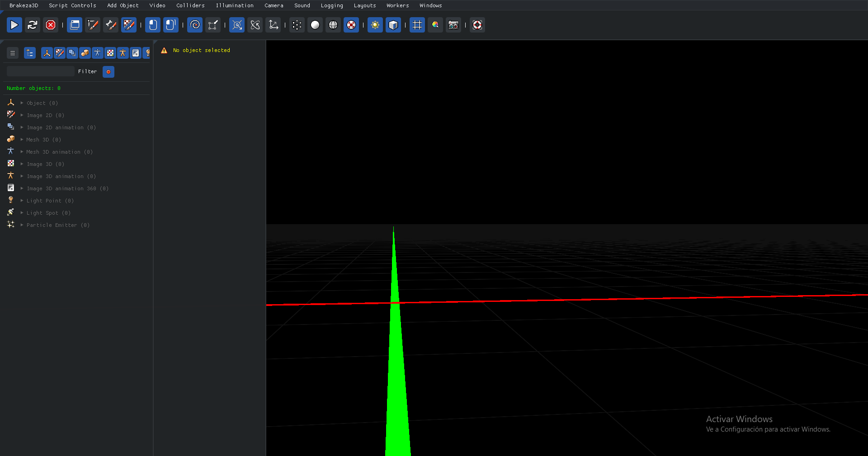Expand the Light Point (0) group

22,201
